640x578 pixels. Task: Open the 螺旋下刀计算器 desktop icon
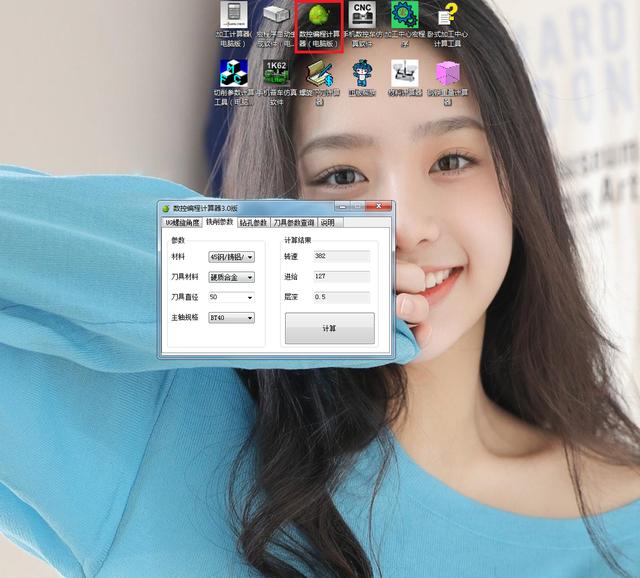click(319, 75)
